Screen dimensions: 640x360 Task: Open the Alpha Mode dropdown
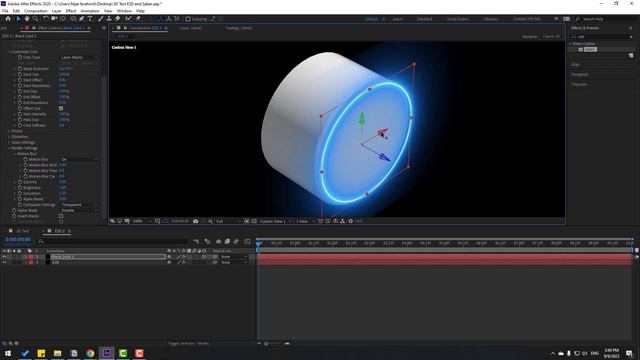pos(79,210)
